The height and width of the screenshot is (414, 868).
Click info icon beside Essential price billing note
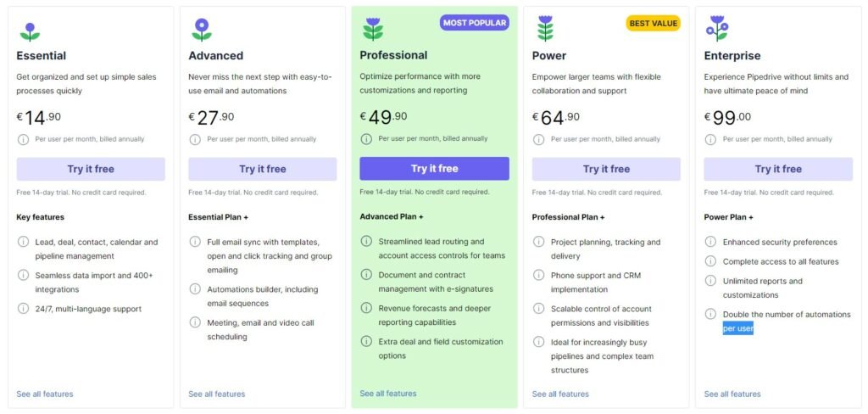(x=23, y=140)
